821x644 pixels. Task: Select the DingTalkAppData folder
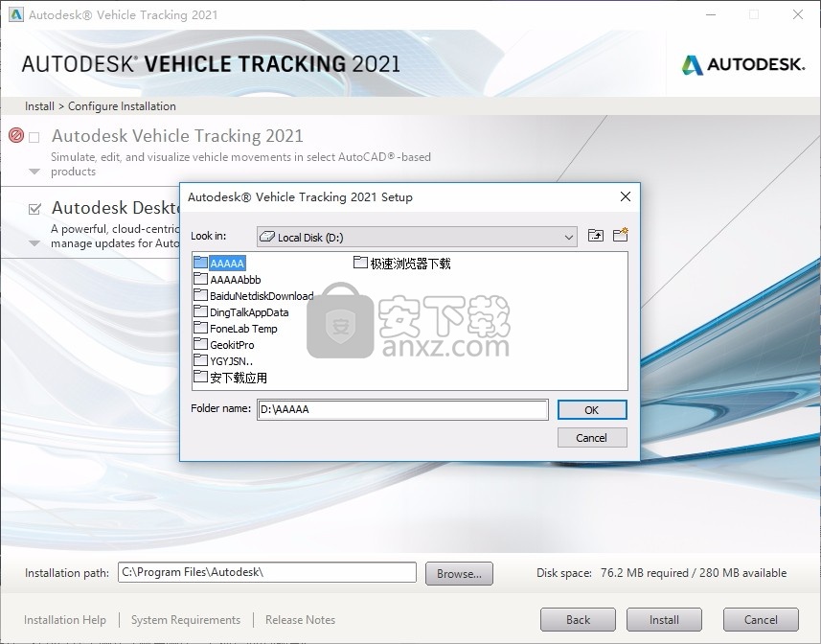pos(241,312)
